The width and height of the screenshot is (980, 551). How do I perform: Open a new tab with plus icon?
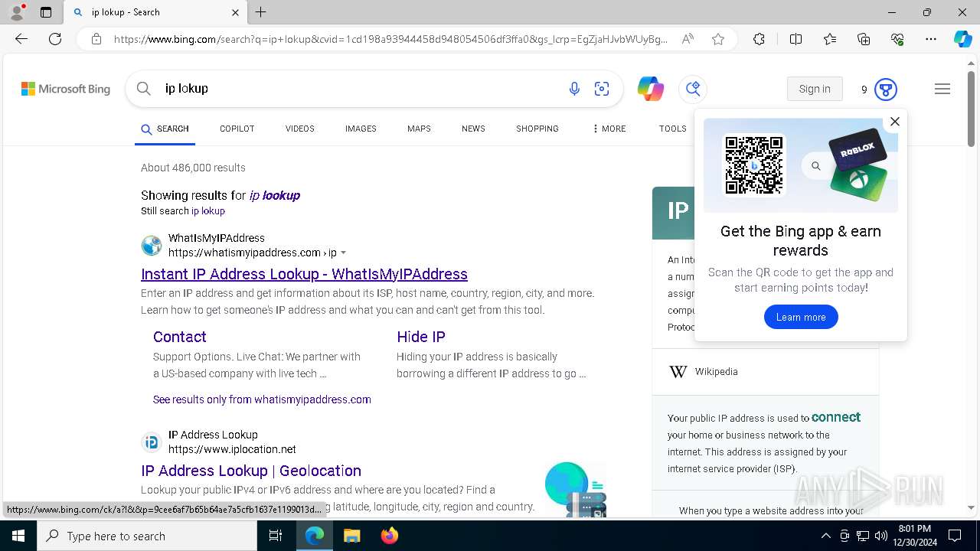pyautogui.click(x=261, y=12)
